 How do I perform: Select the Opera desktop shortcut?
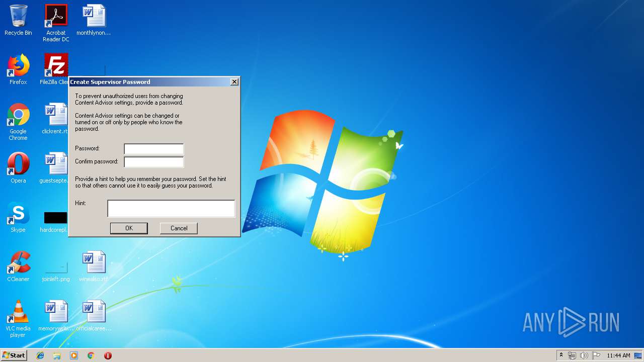click(x=18, y=168)
